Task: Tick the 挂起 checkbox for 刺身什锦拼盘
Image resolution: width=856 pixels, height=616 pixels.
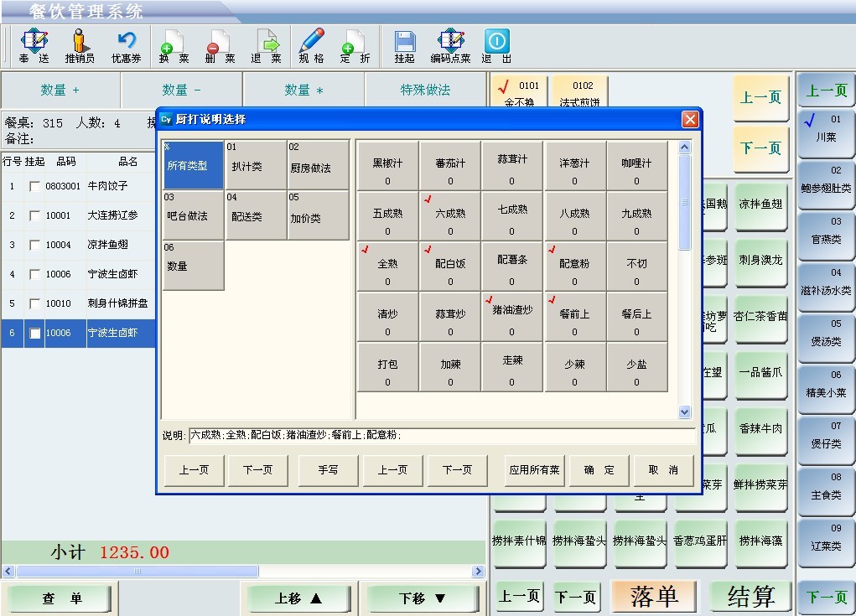Action: point(34,304)
